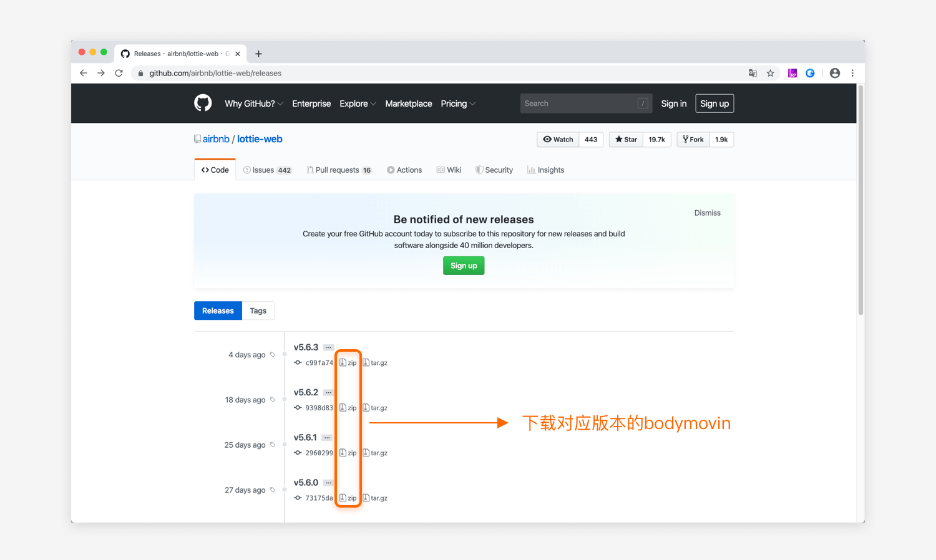Screen dimensions: 936x560
Task: Click the Star button
Action: coord(626,140)
